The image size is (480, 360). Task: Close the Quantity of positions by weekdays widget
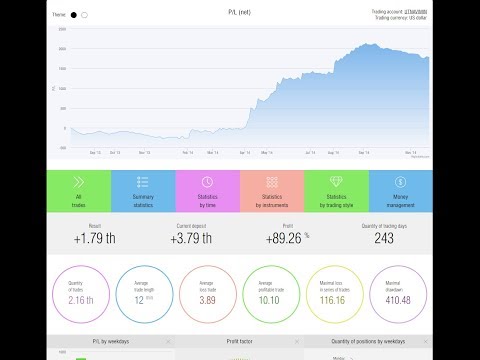[426, 341]
